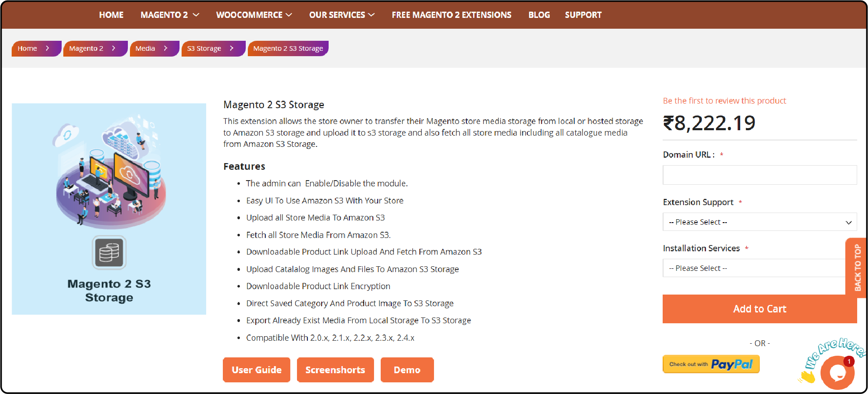Click the S3 Storage breadcrumb
The width and height of the screenshot is (868, 394).
(213, 48)
